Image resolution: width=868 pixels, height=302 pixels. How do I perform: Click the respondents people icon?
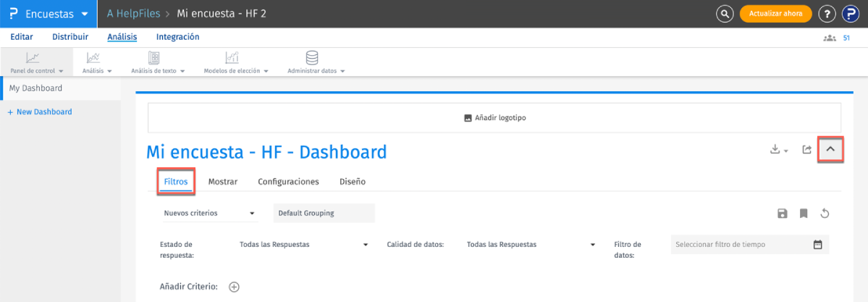829,38
